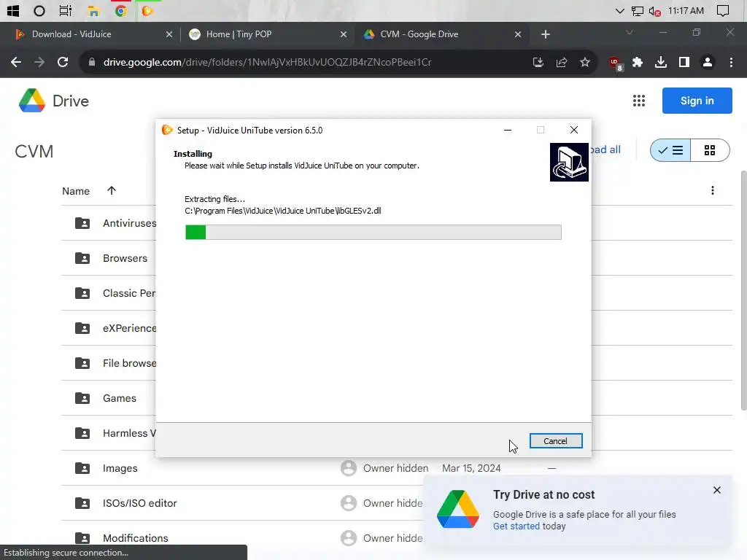The width and height of the screenshot is (747, 560).
Task: Dismiss the Try Drive promo
Action: pyautogui.click(x=717, y=490)
